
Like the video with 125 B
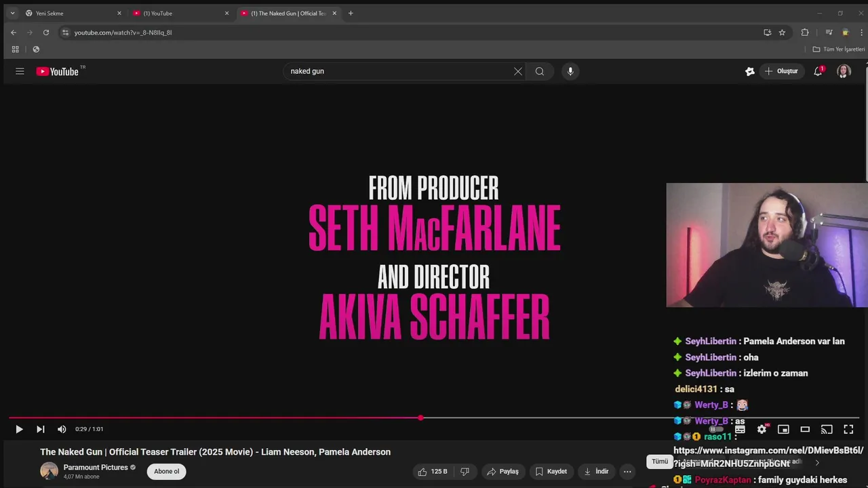[433, 472]
